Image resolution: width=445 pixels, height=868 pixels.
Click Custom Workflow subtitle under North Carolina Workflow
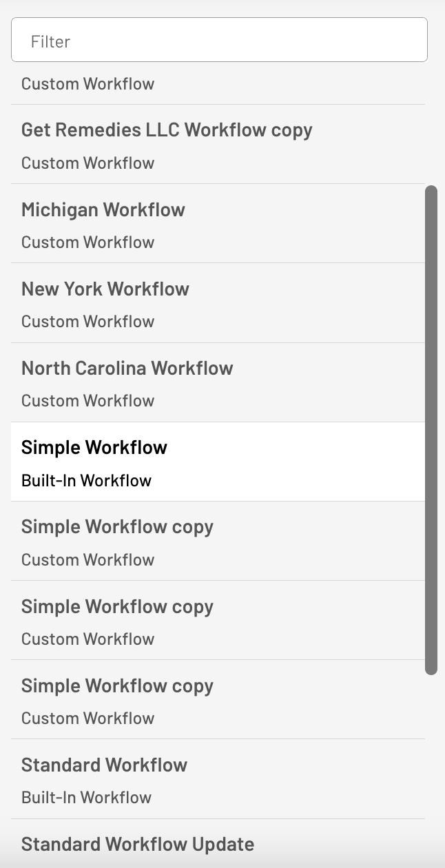pyautogui.click(x=87, y=401)
